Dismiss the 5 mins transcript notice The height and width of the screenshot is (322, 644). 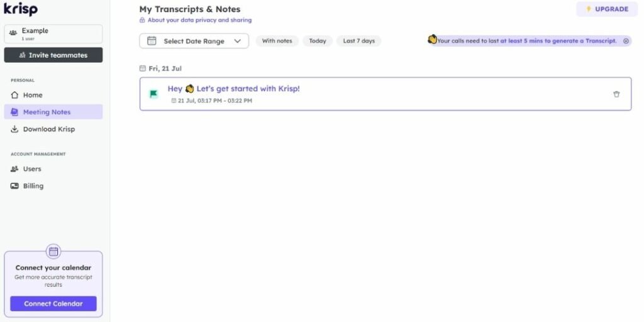626,41
